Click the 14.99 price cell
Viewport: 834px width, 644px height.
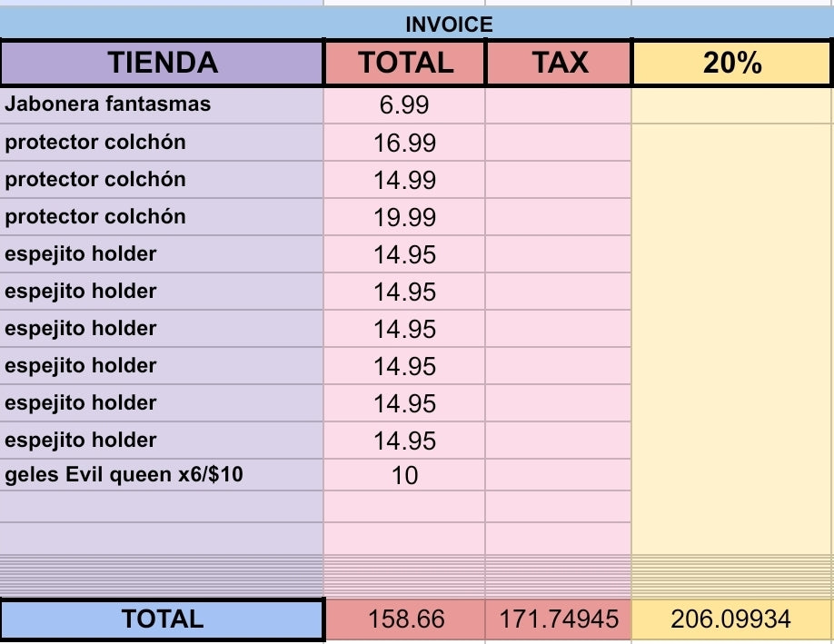click(405, 180)
